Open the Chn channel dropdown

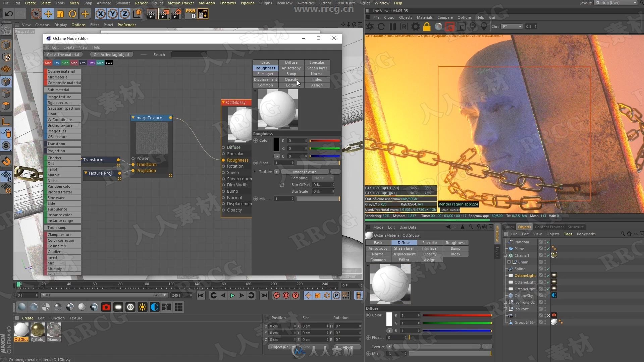pyautogui.click(x=512, y=26)
